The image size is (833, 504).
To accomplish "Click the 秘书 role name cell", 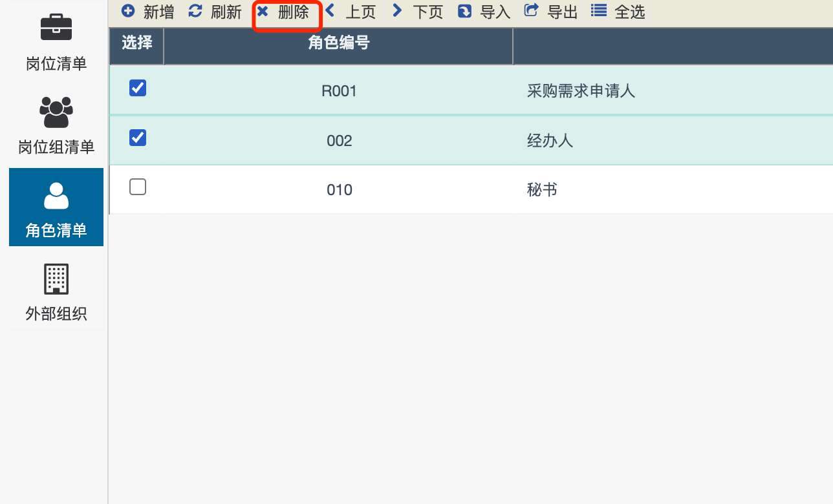I will coord(542,190).
